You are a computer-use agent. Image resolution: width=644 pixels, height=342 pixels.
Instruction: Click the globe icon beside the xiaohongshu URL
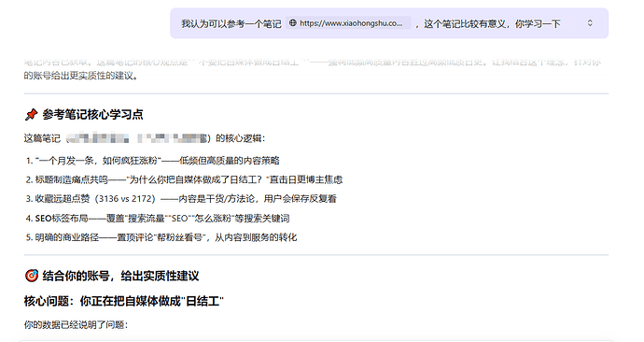pos(293,23)
